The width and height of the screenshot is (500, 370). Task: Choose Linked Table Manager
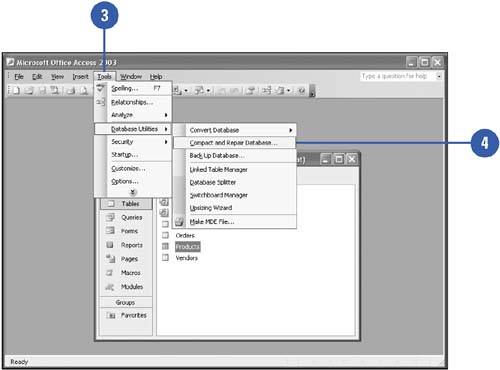coord(235,170)
